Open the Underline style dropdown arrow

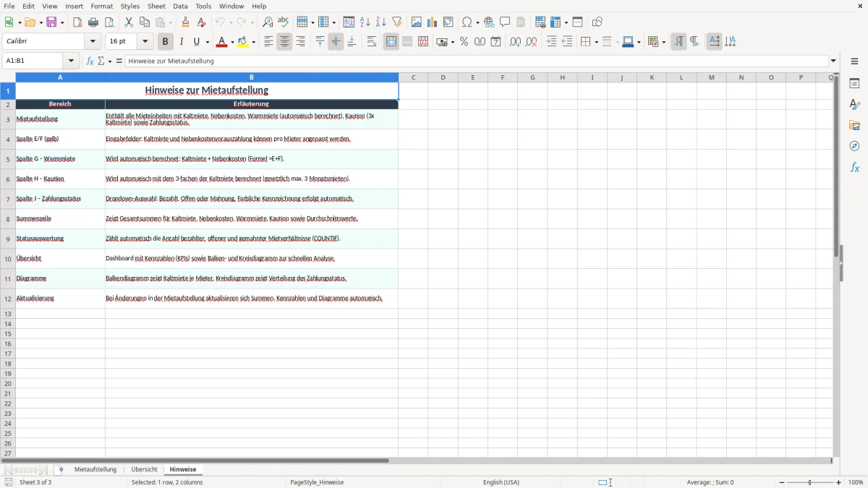coord(207,42)
